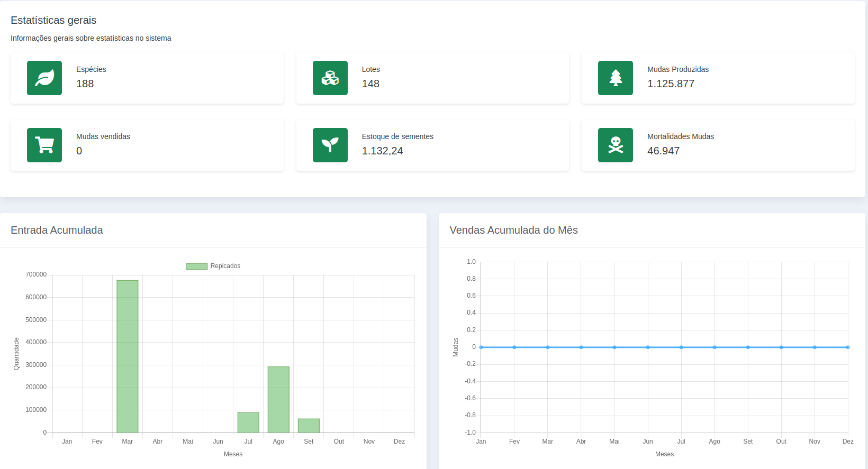Click the Jan data point on sales line

pos(481,347)
